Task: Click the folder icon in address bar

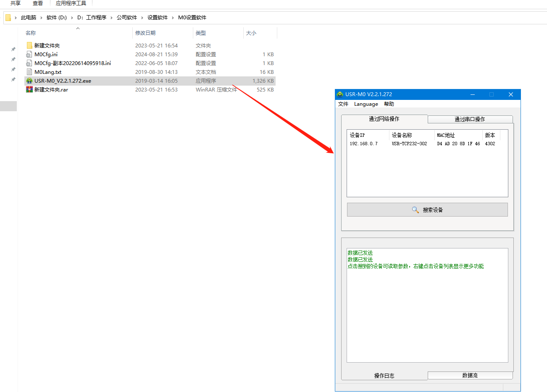Action: pyautogui.click(x=8, y=18)
